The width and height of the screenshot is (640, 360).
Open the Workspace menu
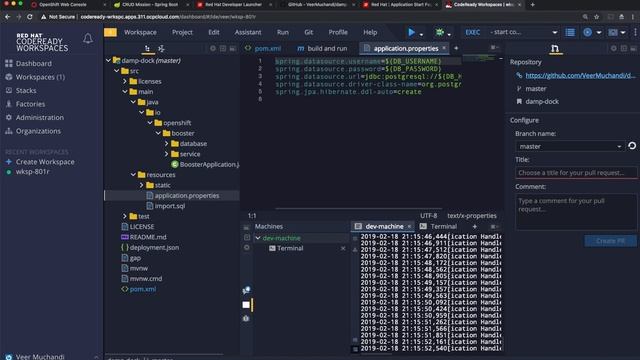coord(140,32)
